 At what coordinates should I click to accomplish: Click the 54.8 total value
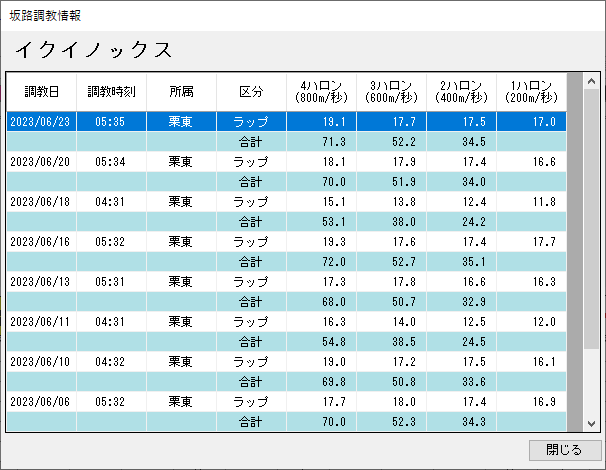click(x=321, y=342)
